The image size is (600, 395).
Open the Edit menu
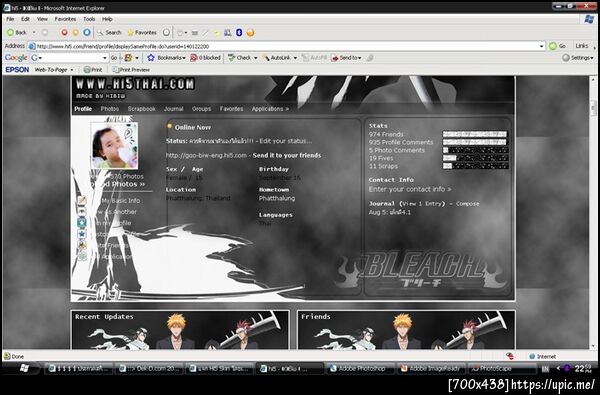[25, 19]
